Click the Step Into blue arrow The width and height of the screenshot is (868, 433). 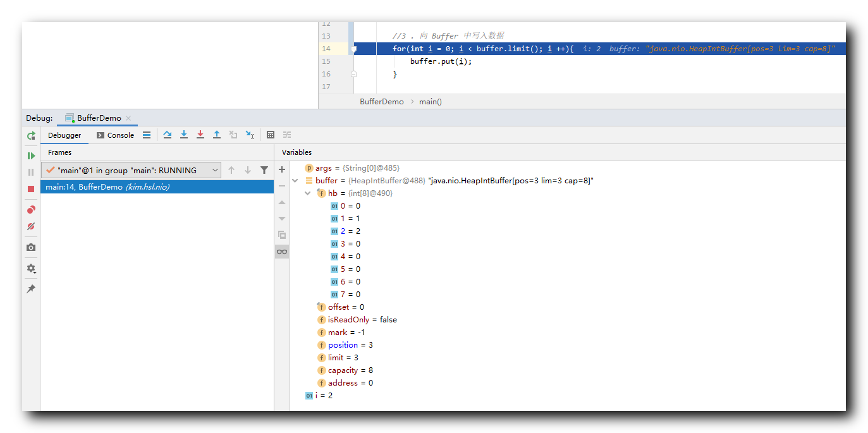click(184, 135)
